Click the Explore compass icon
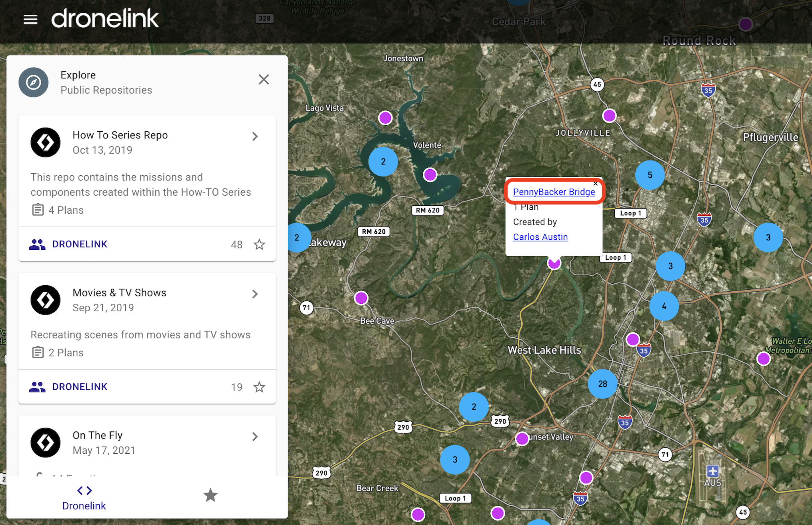 click(34, 82)
